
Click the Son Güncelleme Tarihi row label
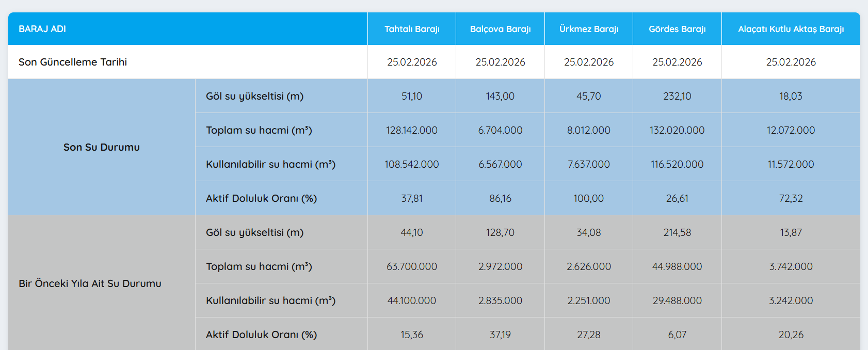point(73,62)
